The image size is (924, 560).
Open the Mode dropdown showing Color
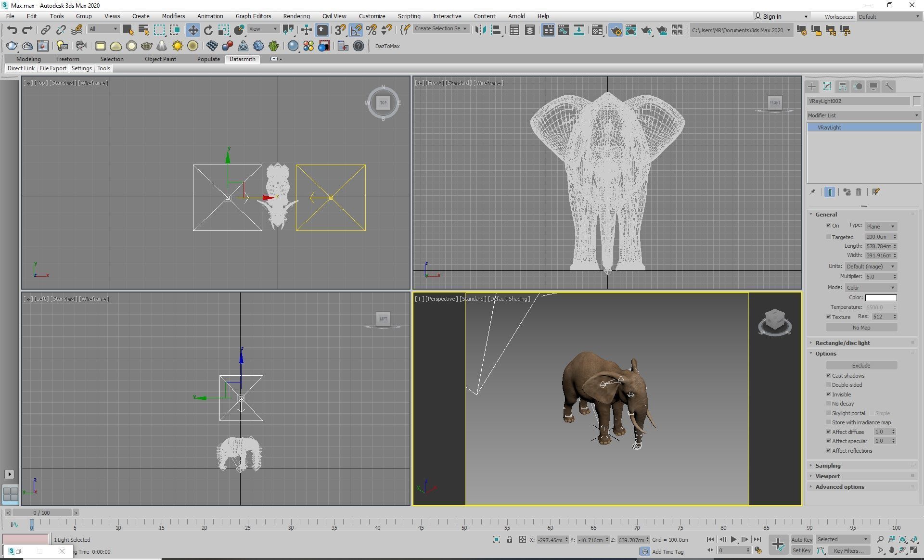coord(871,288)
